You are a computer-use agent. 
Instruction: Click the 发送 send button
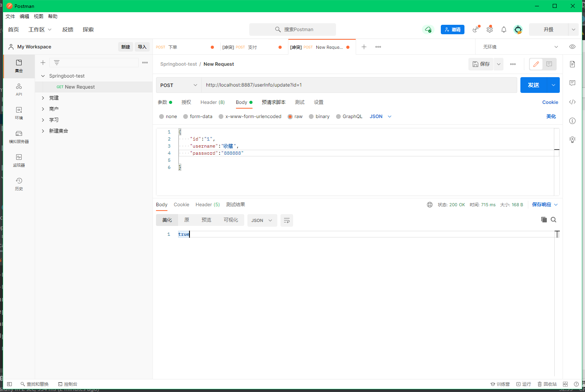[x=533, y=85]
